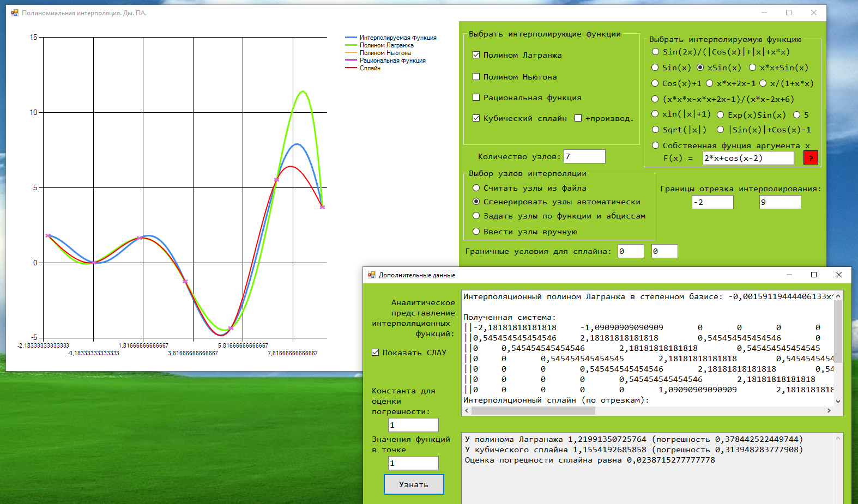This screenshot has height=504, width=858.
Task: Select the xln(|x|+1) radio button
Action: click(x=655, y=114)
